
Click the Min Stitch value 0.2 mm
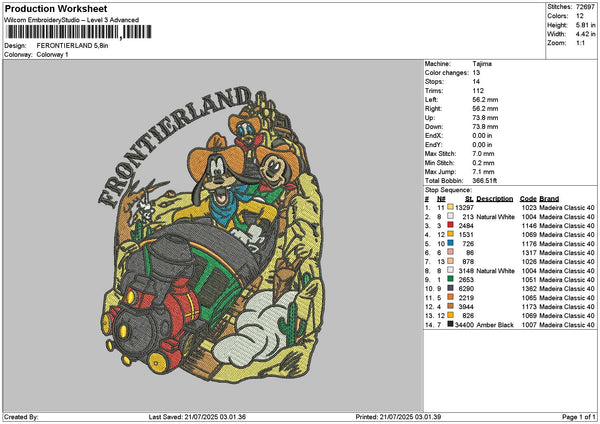(483, 163)
